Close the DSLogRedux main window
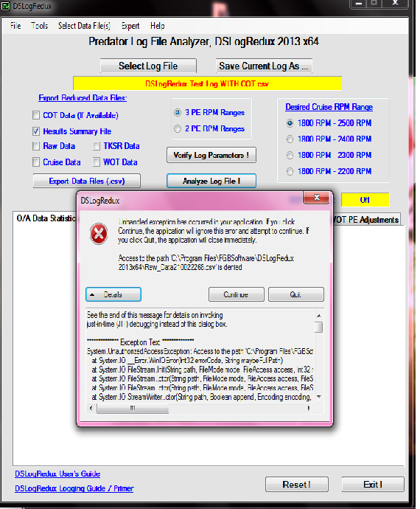Screen dimensions: 420x509 395,3
